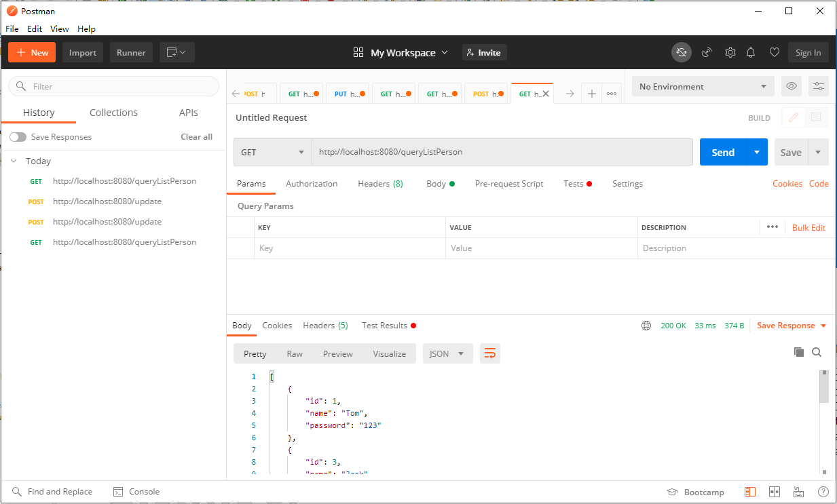Viewport: 837px width, 504px height.
Task: Click the network globe icon
Action: pos(646,326)
